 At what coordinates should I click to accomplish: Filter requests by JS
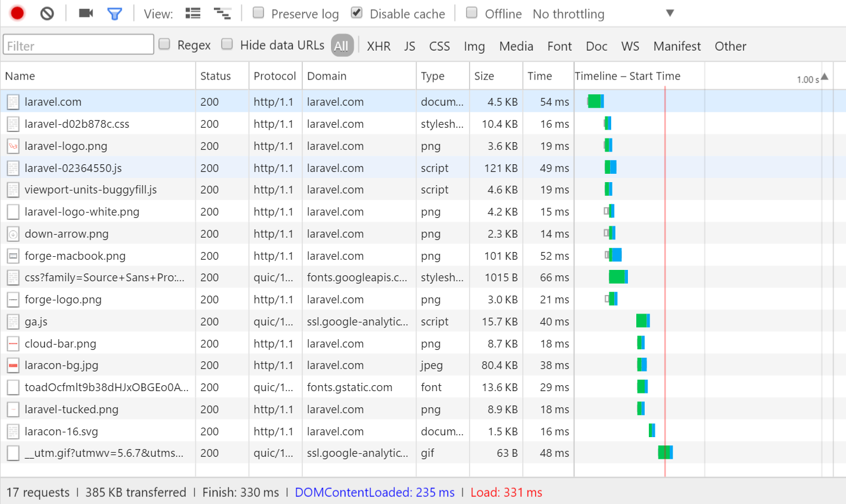pyautogui.click(x=409, y=47)
